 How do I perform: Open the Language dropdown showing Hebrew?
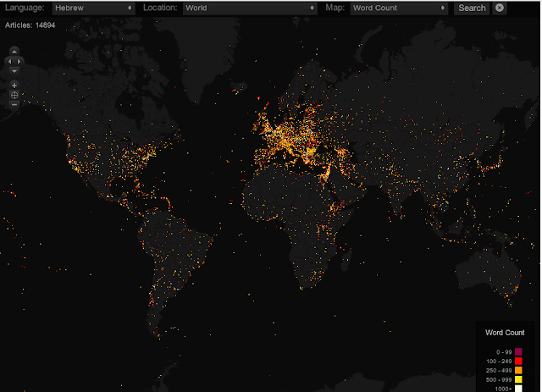pos(93,8)
